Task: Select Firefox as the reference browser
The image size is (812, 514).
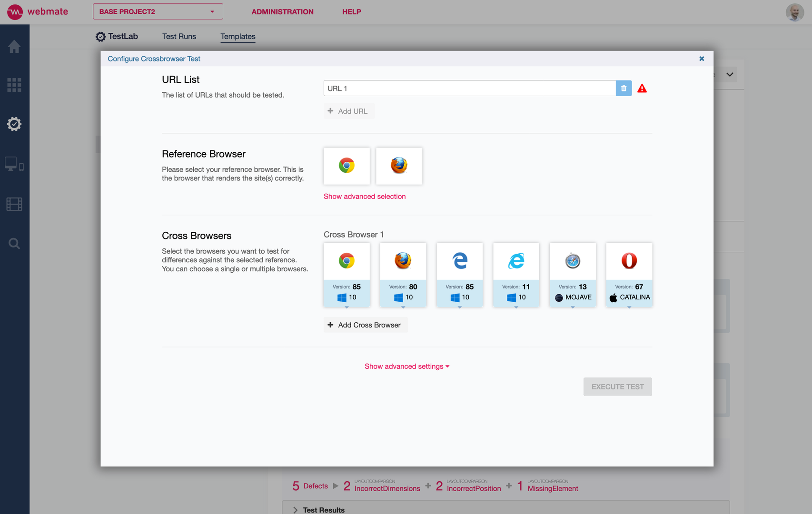Action: click(399, 166)
